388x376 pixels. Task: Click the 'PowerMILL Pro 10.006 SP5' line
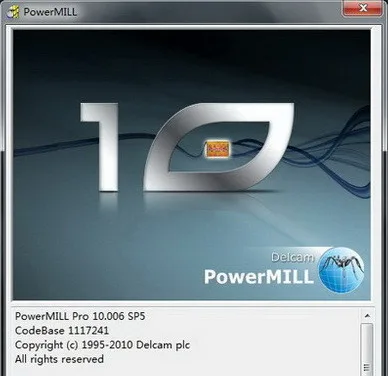tap(80, 316)
